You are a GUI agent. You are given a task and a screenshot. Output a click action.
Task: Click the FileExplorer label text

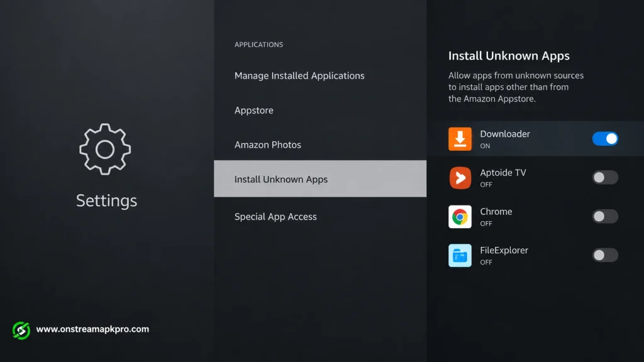click(x=504, y=250)
